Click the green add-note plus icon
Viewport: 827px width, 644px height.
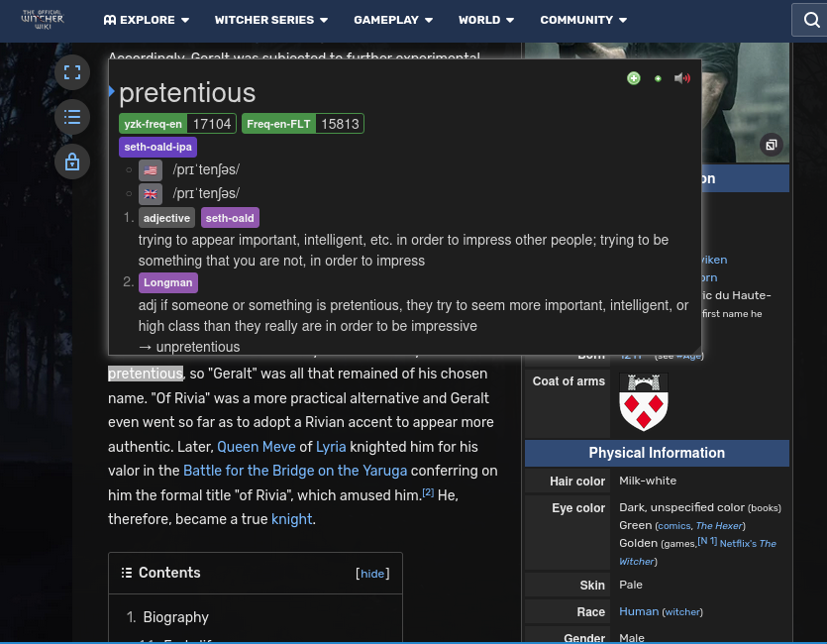tap(634, 78)
